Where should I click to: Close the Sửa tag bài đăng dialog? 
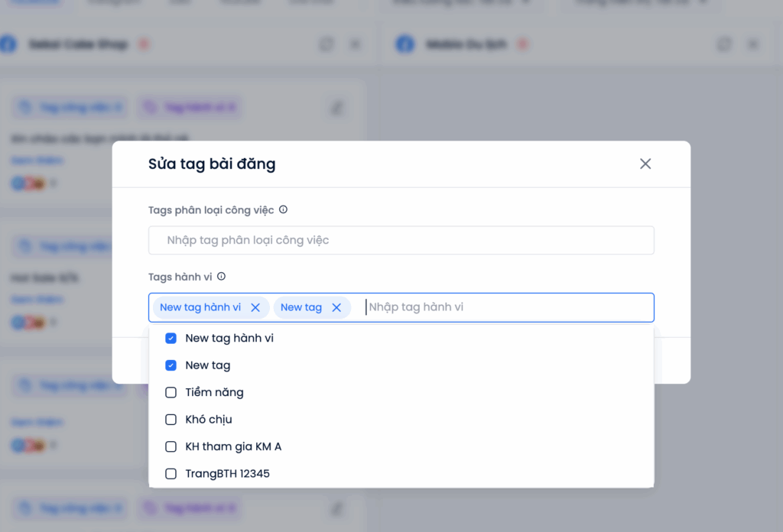tap(645, 164)
